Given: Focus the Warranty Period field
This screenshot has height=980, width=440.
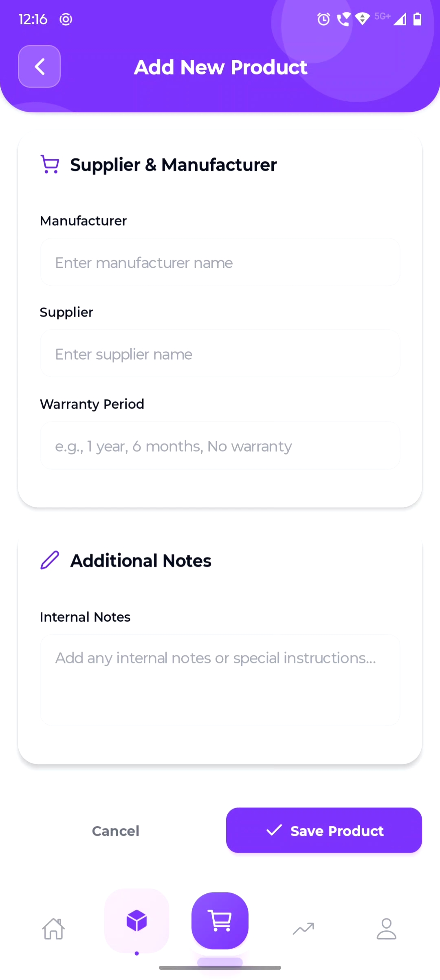Looking at the screenshot, I should [x=220, y=446].
